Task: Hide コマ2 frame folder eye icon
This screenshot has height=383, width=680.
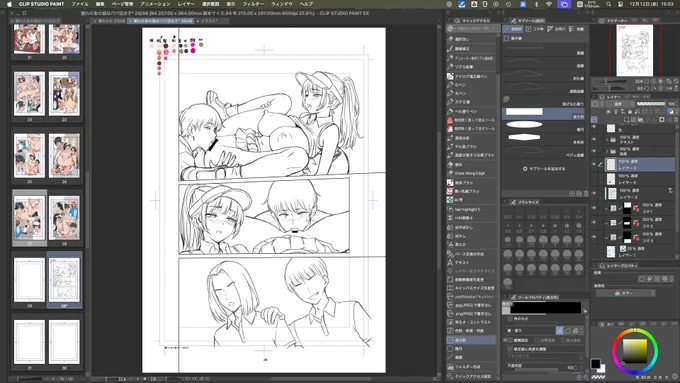Action: (594, 223)
